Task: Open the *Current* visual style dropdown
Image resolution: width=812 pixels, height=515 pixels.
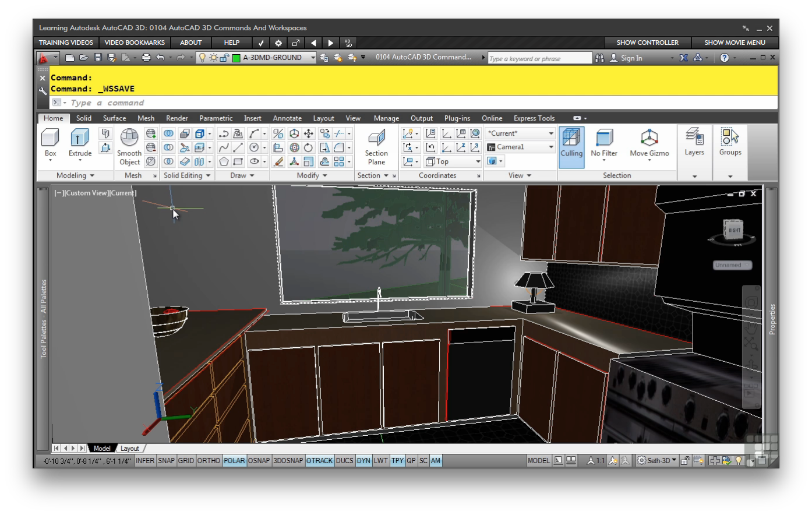Action: 520,133
